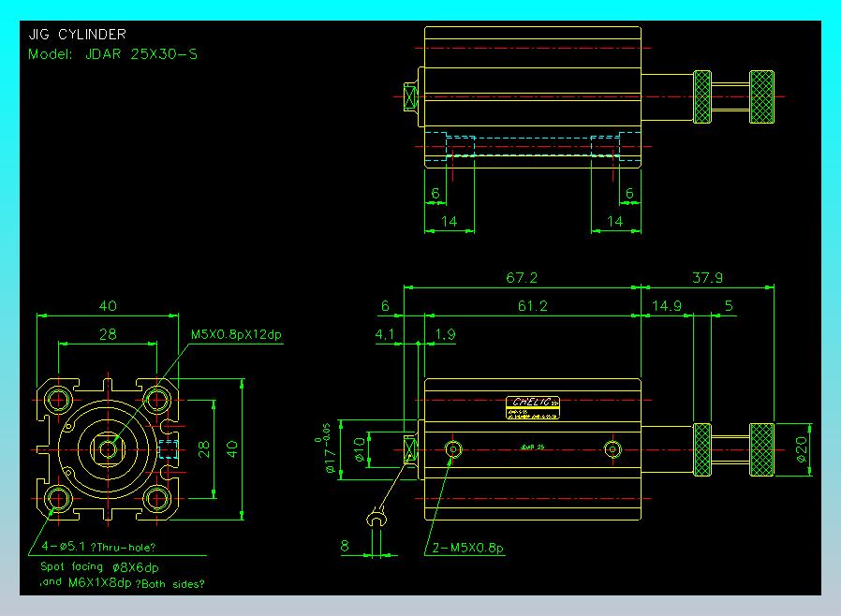The width and height of the screenshot is (841, 616).
Task: Select the "Model: JDAR 25X30-S" label
Action: tap(112, 54)
